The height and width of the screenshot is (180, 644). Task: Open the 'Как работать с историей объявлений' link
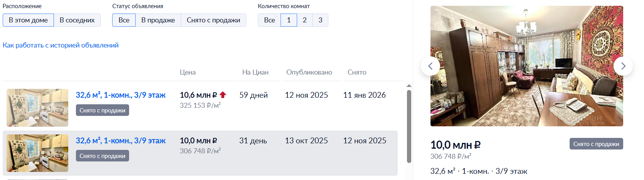point(61,45)
